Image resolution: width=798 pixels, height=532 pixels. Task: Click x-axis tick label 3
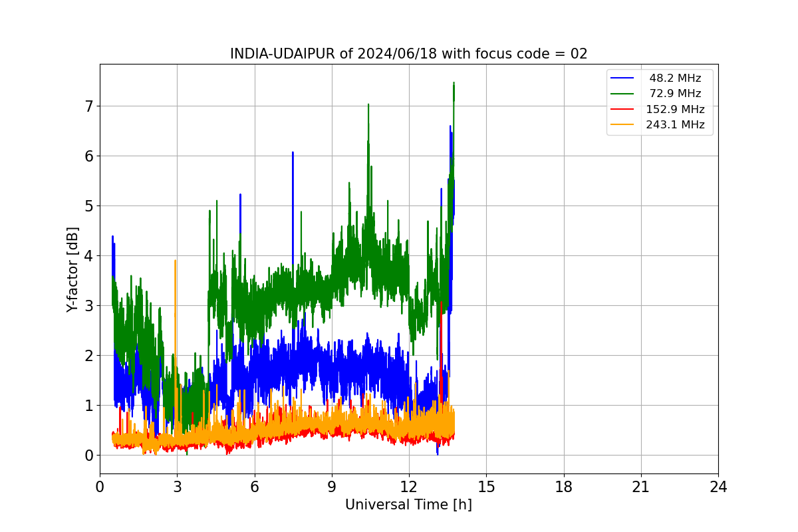[x=177, y=487]
